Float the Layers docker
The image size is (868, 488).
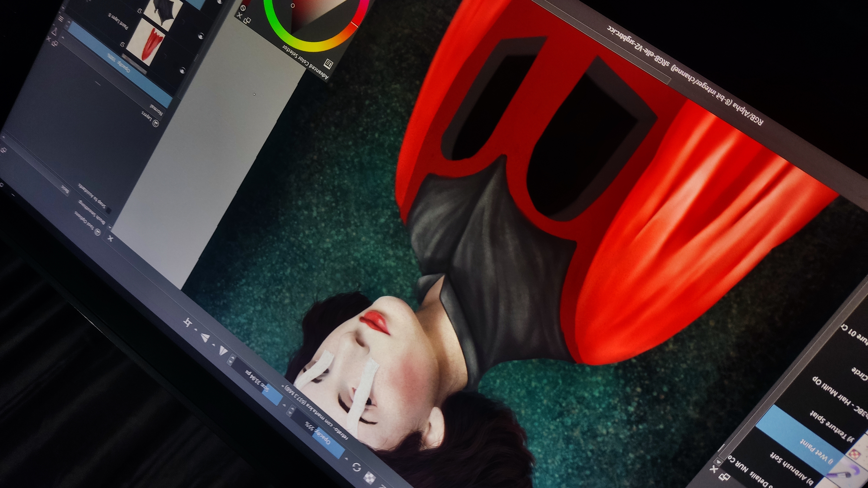pyautogui.click(x=55, y=43)
